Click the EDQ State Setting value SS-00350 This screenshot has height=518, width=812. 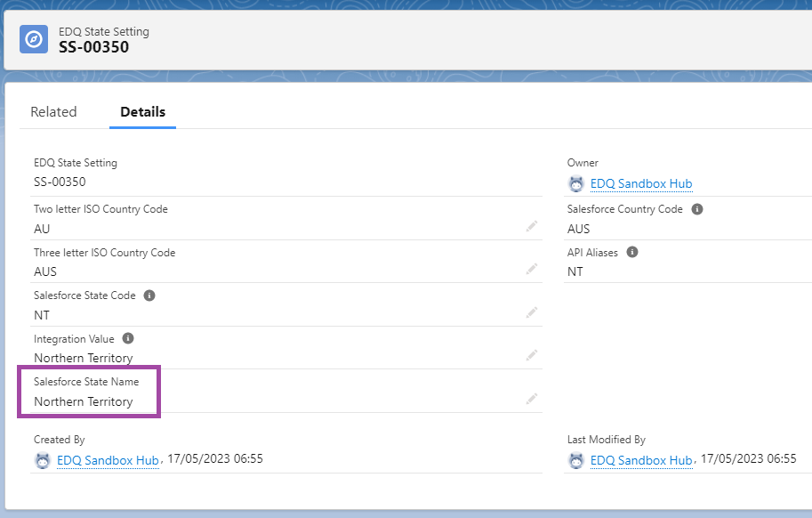click(x=60, y=182)
